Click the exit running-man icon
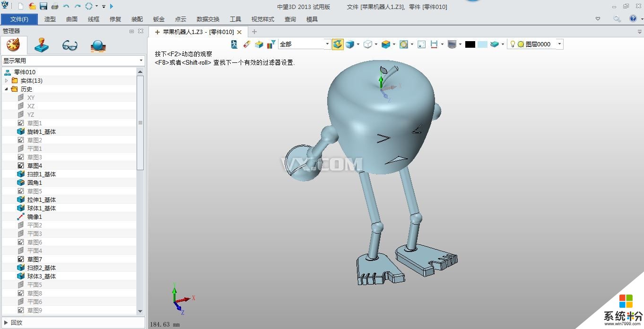644x329 pixels. pyautogui.click(x=234, y=44)
